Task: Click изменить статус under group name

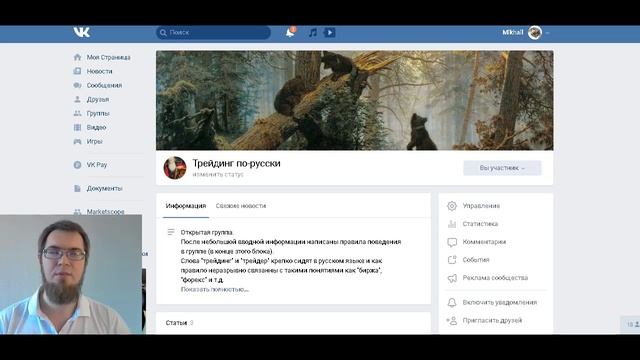Action: (218, 174)
